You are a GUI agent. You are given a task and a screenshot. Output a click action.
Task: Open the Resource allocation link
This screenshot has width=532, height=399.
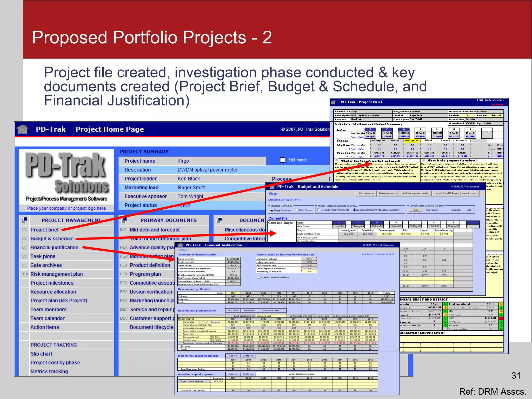[x=53, y=292]
